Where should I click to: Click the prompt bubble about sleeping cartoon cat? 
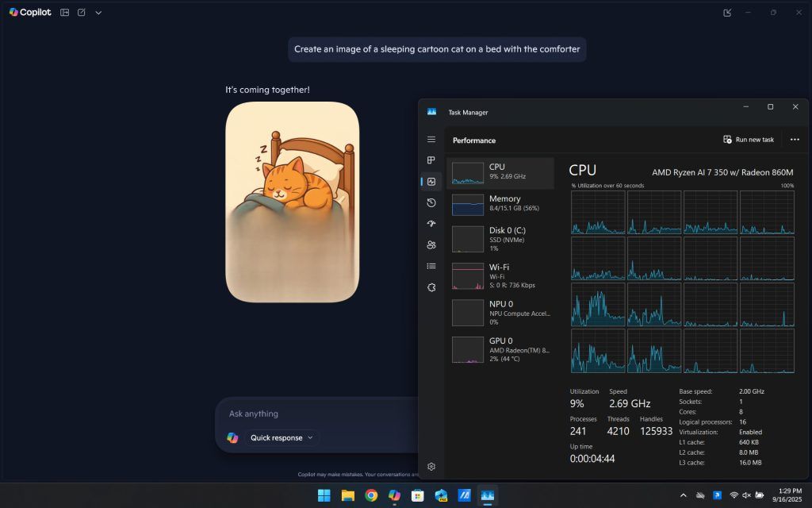437,49
